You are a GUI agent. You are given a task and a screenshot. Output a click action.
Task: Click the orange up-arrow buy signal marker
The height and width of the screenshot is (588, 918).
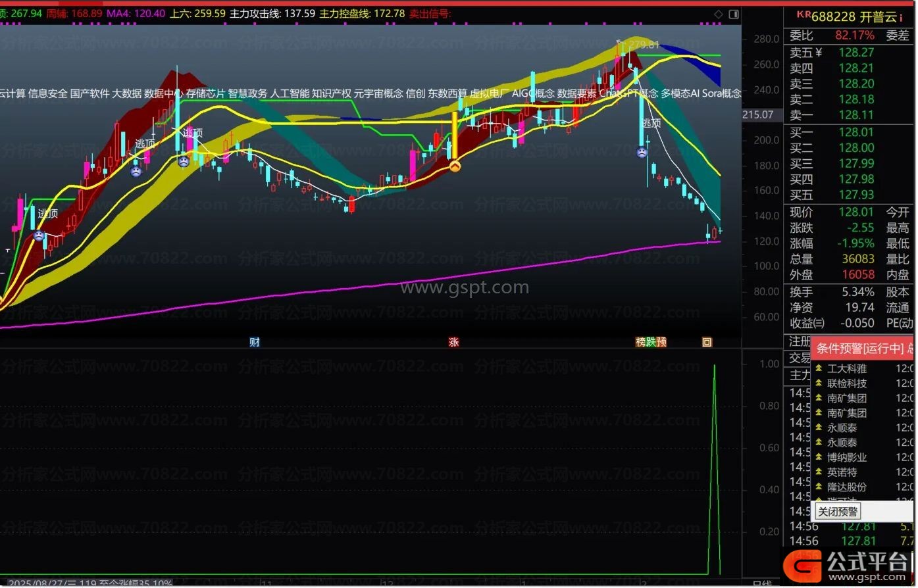pyautogui.click(x=454, y=167)
